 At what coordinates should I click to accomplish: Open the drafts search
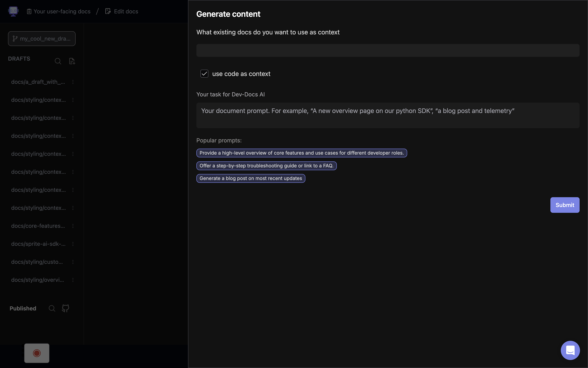click(58, 61)
